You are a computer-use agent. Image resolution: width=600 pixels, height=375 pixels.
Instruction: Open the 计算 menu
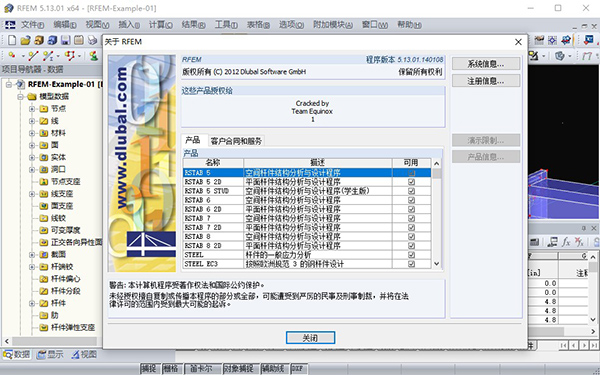click(160, 25)
